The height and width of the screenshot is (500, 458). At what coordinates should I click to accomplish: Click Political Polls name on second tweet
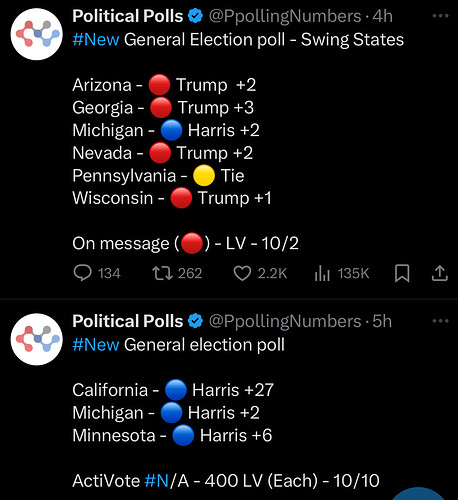pos(128,321)
